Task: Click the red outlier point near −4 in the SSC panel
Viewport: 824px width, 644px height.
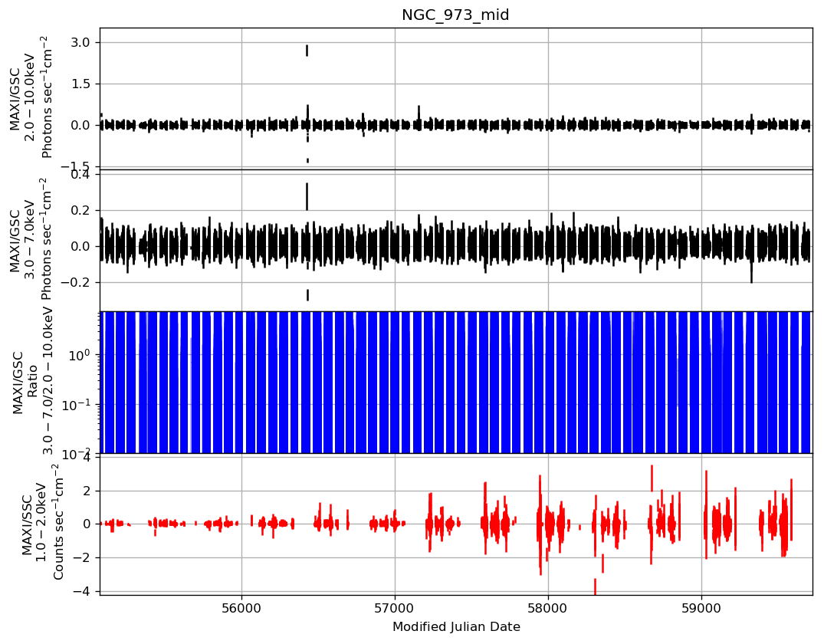Action: [595, 586]
